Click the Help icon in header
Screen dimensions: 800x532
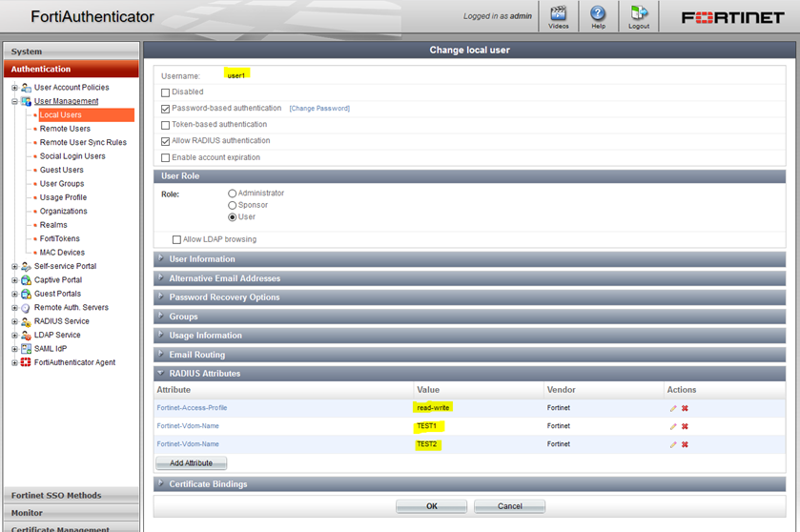pos(598,15)
